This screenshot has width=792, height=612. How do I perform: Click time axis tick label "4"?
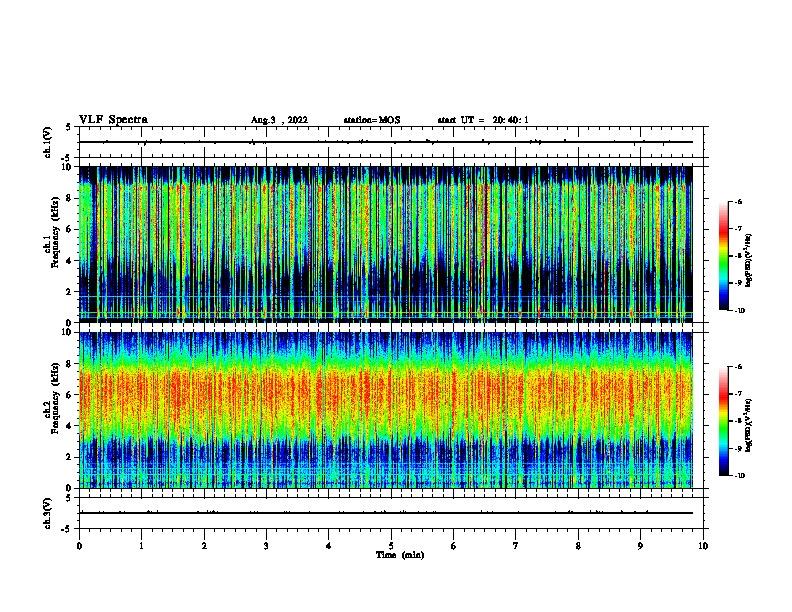point(329,546)
